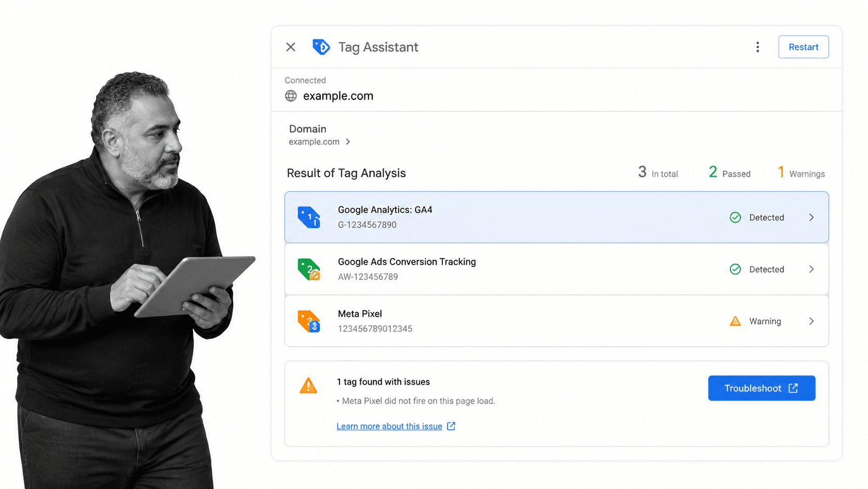Click the 3 In total counter
The height and width of the screenshot is (489, 868).
tap(658, 173)
